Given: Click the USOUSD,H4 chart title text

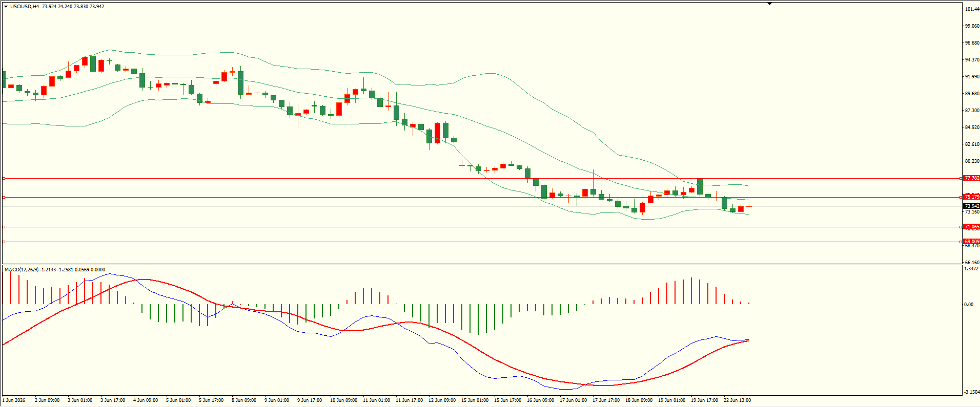Looking at the screenshot, I should [25, 7].
